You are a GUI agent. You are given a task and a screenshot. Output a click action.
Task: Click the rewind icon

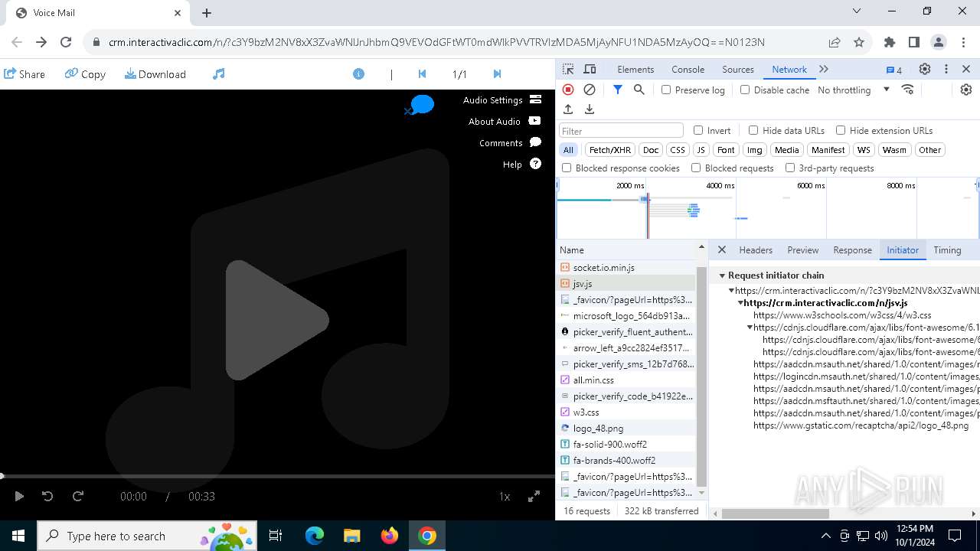pyautogui.click(x=47, y=497)
